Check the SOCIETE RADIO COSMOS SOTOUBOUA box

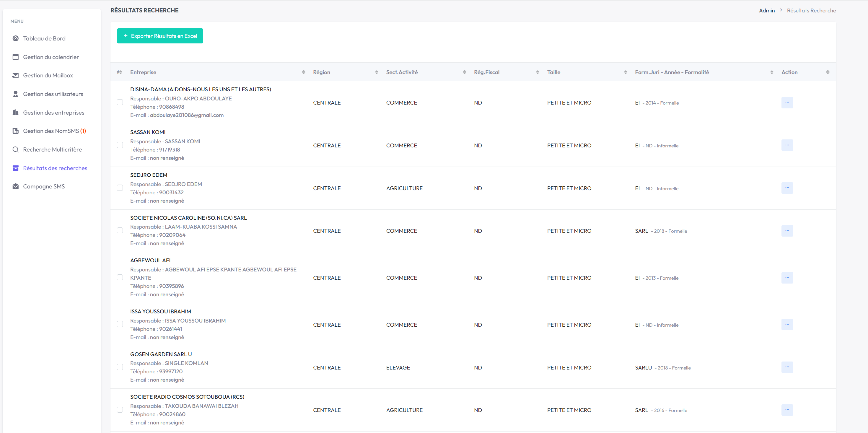120,410
